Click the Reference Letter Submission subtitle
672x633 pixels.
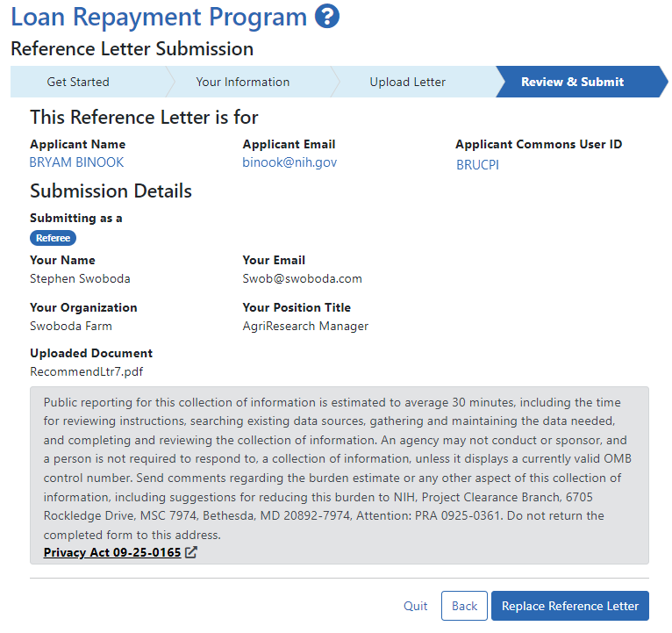tap(132, 48)
